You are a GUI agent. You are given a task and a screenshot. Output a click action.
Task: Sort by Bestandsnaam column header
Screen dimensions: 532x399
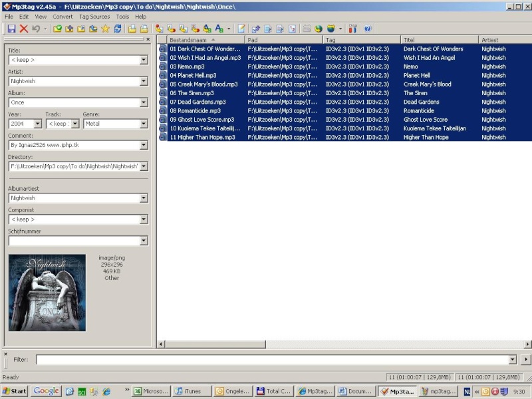point(205,40)
